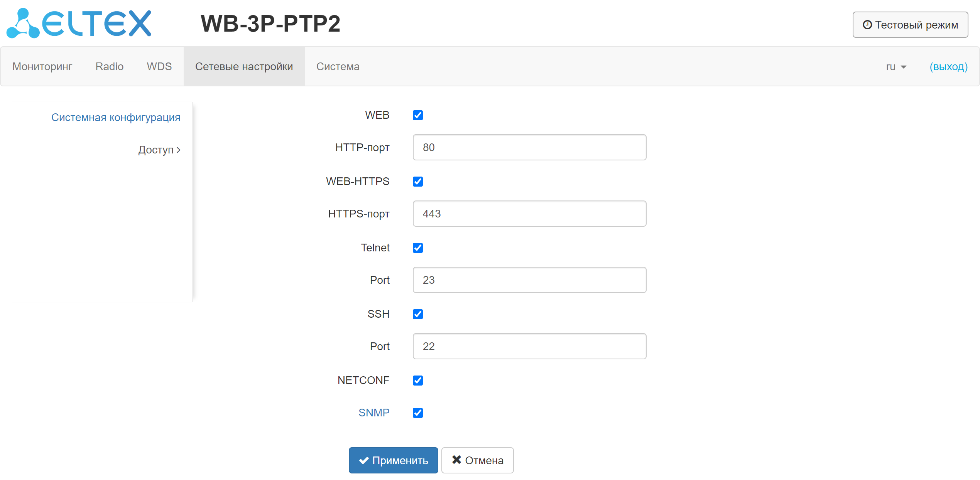Switch to the Radio tab
980x480 pixels.
click(109, 67)
